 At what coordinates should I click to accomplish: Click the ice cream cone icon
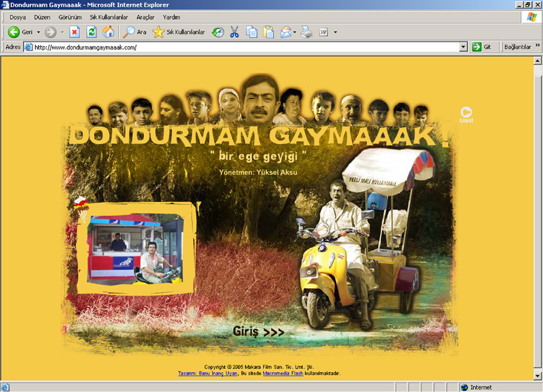(x=82, y=209)
